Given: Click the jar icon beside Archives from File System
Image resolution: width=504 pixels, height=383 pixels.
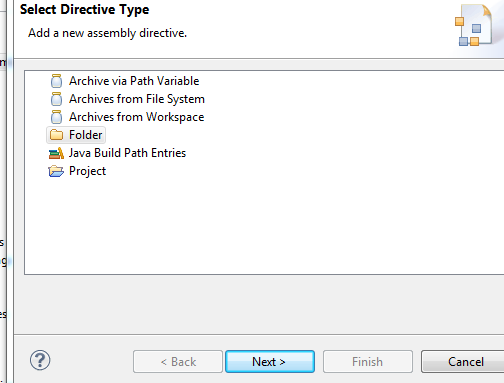Looking at the screenshot, I should [x=56, y=99].
